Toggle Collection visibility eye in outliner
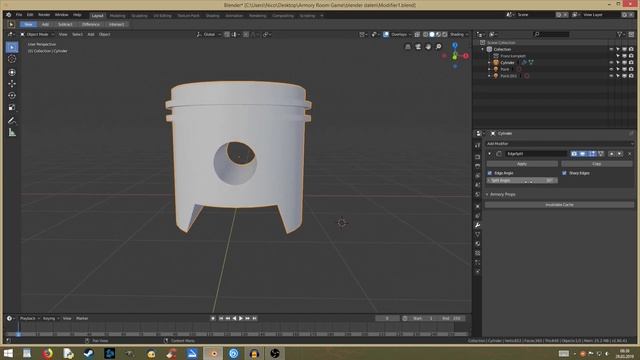This screenshot has height=360, width=640. point(611,49)
